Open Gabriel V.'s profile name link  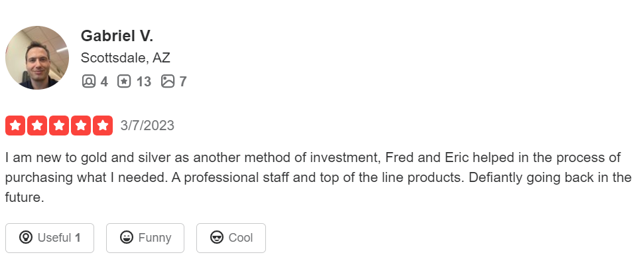(x=117, y=36)
